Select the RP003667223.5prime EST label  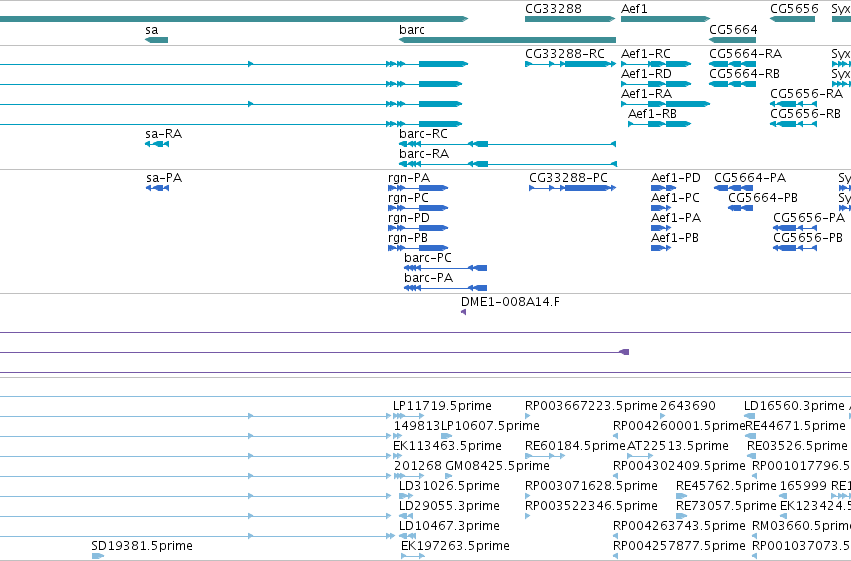pos(591,406)
